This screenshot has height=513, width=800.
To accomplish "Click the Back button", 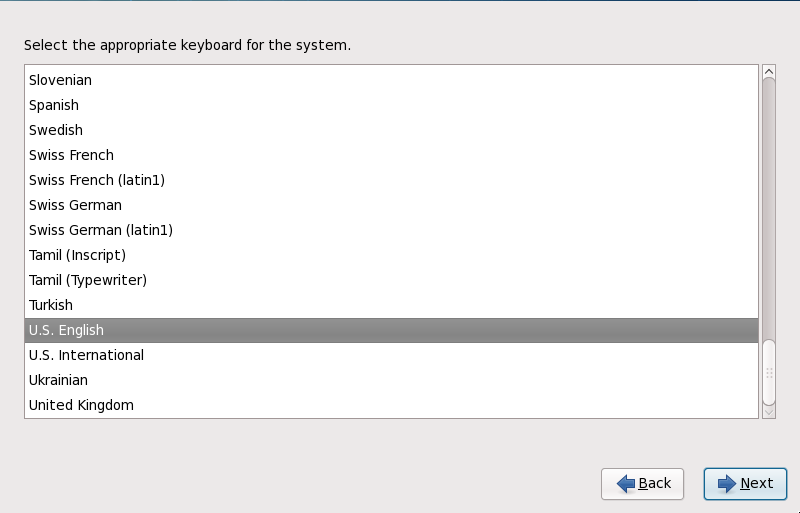I will tap(642, 484).
